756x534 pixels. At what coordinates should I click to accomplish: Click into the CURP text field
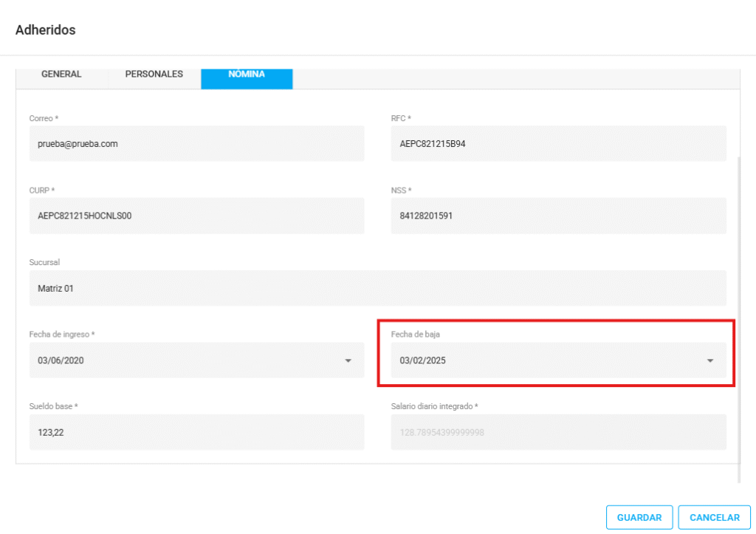[196, 216]
